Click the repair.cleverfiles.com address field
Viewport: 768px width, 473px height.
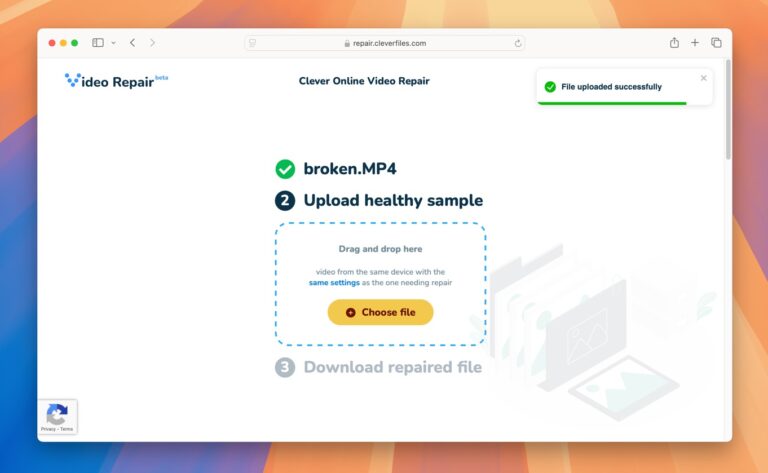385,43
